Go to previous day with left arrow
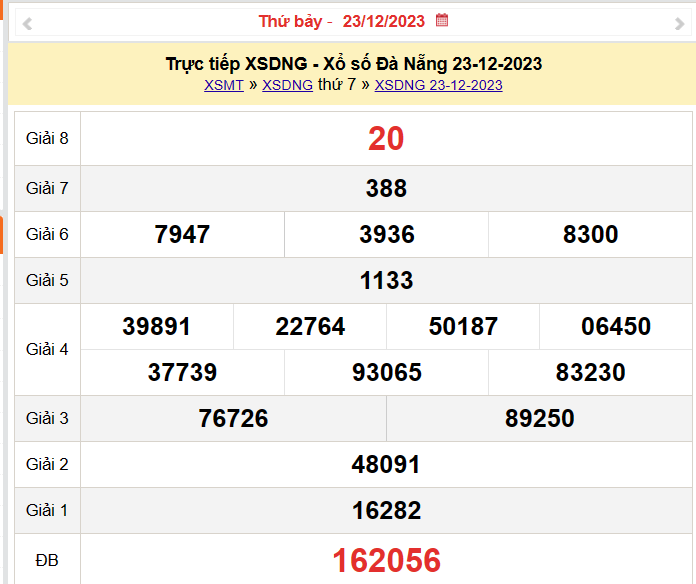Viewport: 696px width, 584px height. point(27,23)
